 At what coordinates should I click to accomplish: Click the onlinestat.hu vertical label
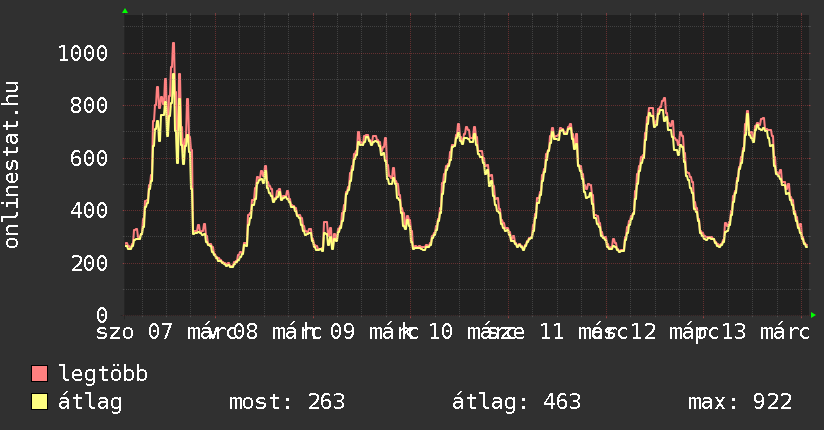[x=12, y=165]
